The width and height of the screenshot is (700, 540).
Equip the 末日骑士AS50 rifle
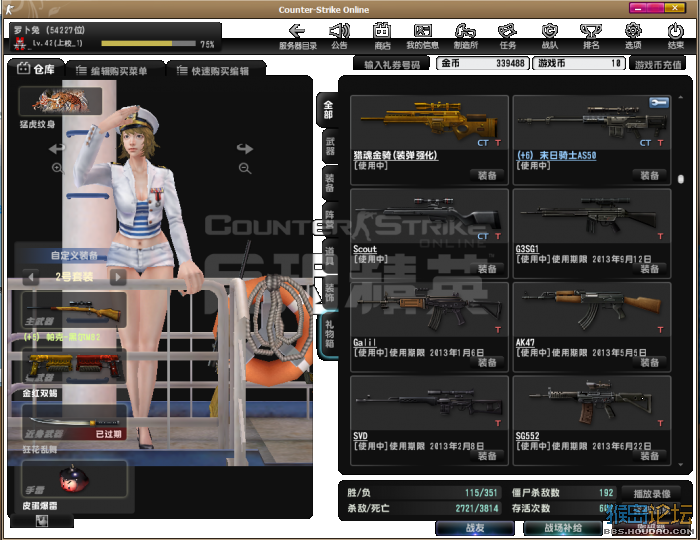coord(649,175)
